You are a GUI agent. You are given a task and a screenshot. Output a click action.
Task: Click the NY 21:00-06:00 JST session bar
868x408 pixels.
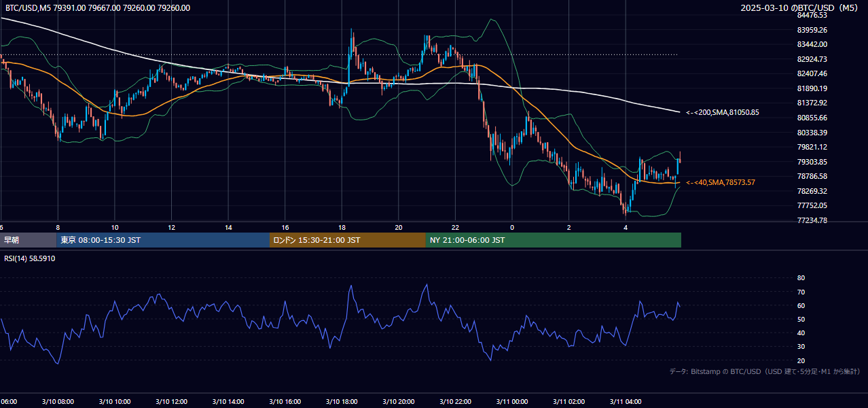(x=554, y=240)
